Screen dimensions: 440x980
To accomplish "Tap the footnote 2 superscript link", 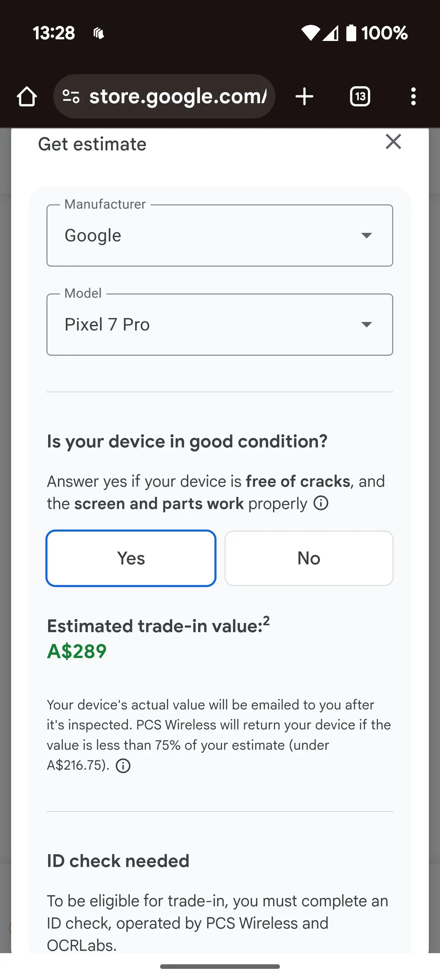I will [266, 621].
